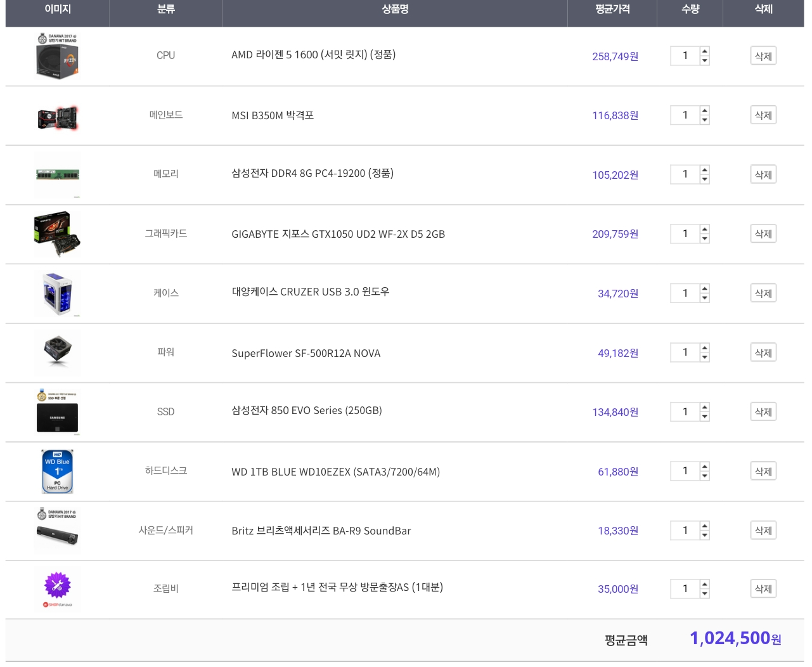Decrease quantity of 대양케이스 CRUZER case
The width and height of the screenshot is (812, 667).
point(704,298)
